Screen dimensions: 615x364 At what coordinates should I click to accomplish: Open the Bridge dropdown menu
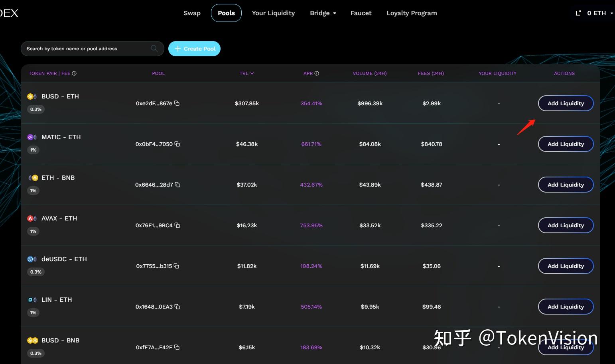point(323,13)
